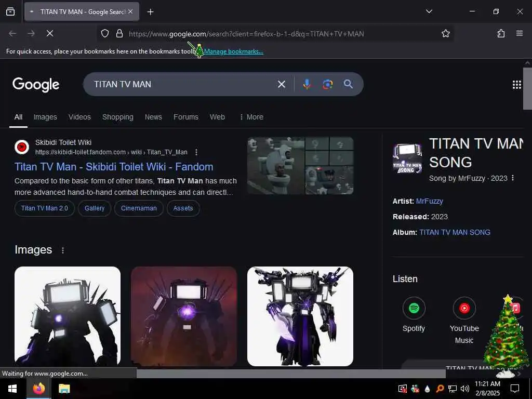Open the Images section three-dot menu
Image resolution: width=532 pixels, height=399 pixels.
[x=63, y=250]
